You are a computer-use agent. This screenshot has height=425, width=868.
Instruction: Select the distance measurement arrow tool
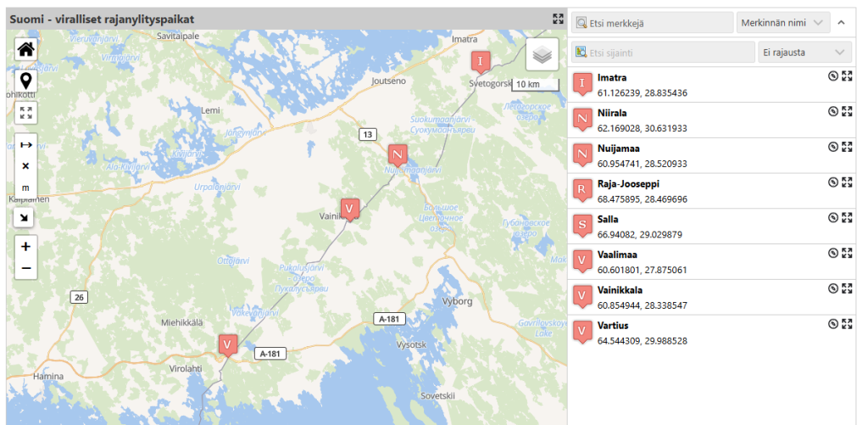point(25,144)
